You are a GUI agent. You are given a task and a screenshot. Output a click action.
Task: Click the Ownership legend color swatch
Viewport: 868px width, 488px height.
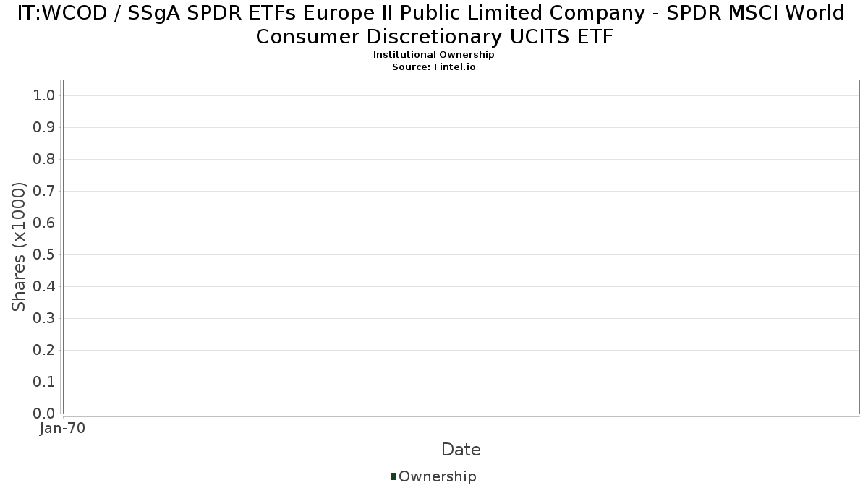click(x=393, y=476)
